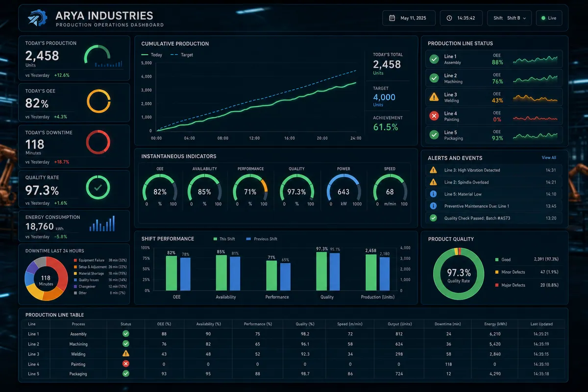588x392 pixels.
Task: Sort table by OEE (%) column header
Action: point(164,324)
